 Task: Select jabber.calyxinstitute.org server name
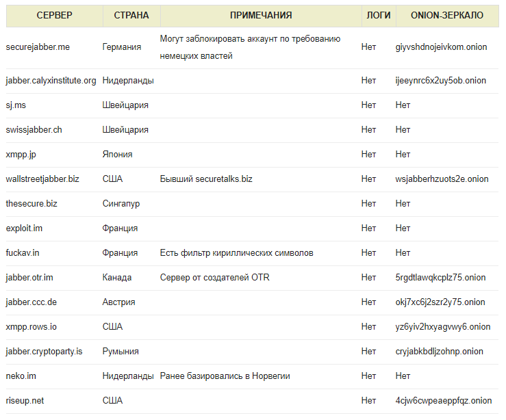coord(51,81)
